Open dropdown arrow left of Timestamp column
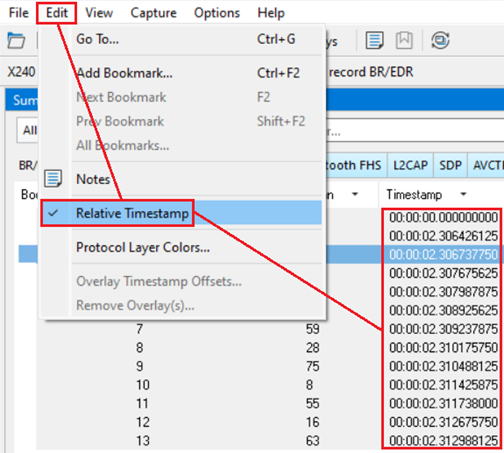This screenshot has width=504, height=453. coord(355,194)
